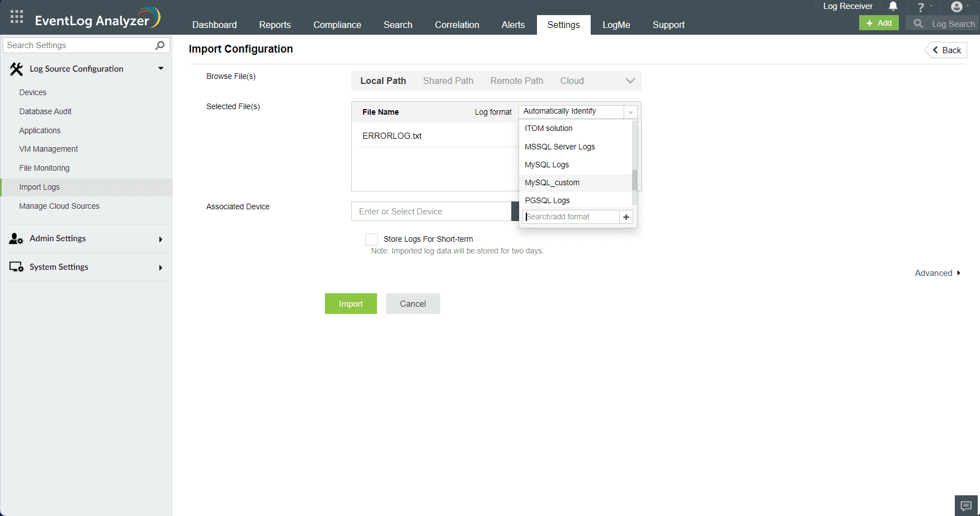Go back using the Back button

945,50
